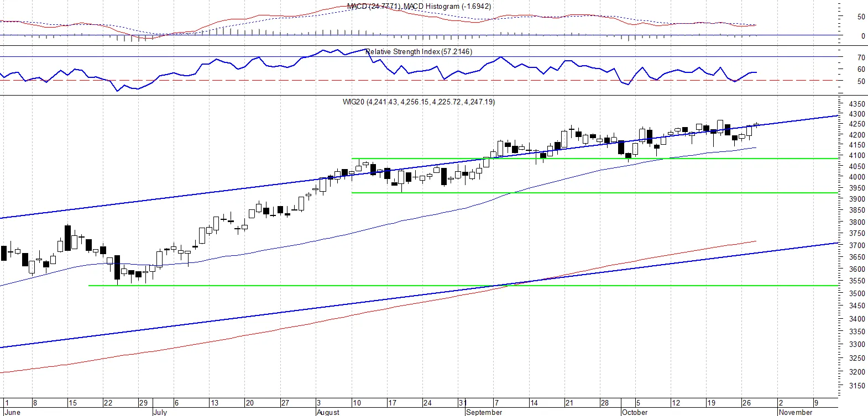Select the October month label
This screenshot has width=868, height=416.
point(635,412)
